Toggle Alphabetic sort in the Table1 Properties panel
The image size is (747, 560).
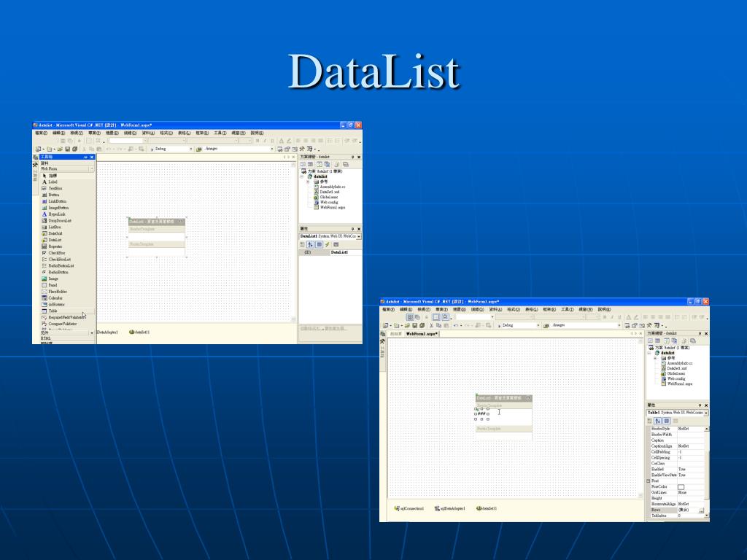pos(658,421)
